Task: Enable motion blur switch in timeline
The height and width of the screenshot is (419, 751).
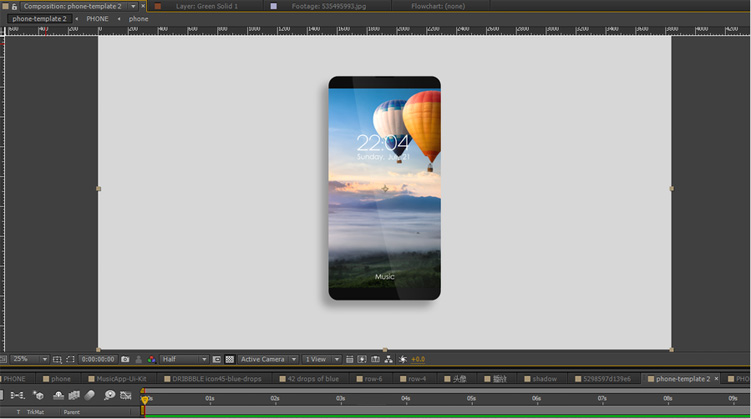Action: (90, 396)
